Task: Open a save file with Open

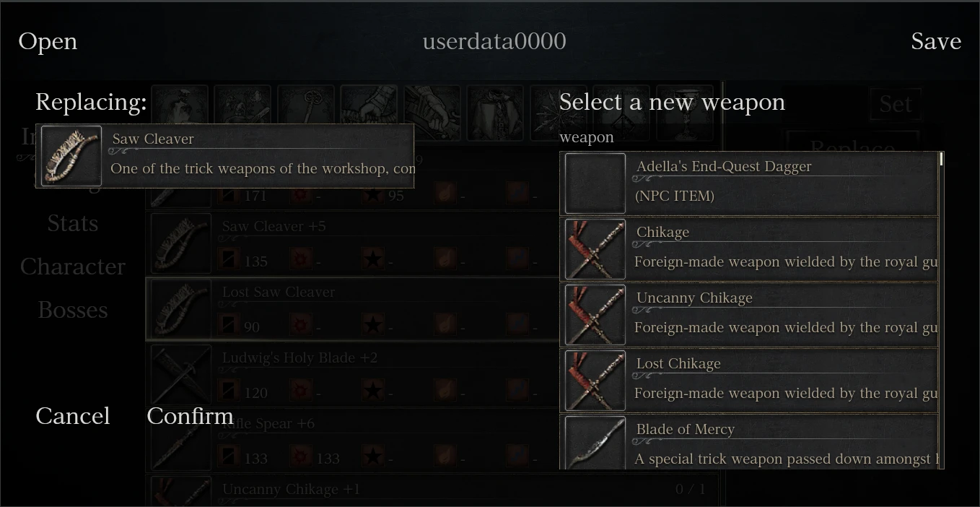Action: click(x=48, y=41)
